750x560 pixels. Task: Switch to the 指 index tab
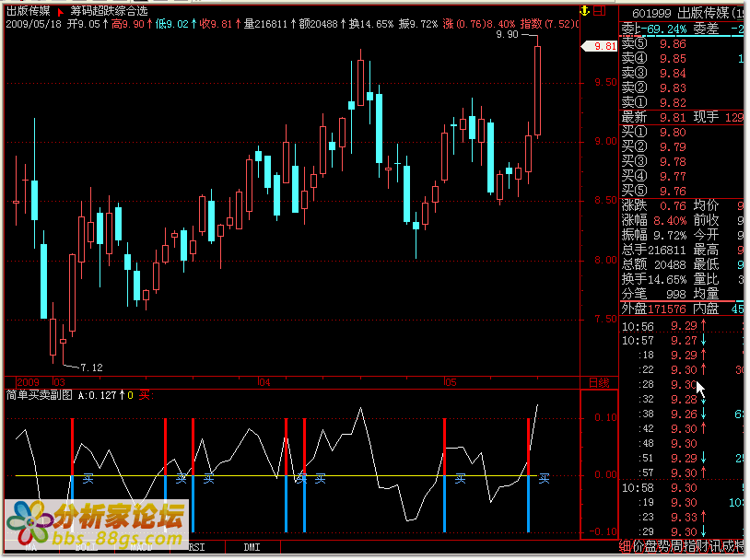coord(688,545)
